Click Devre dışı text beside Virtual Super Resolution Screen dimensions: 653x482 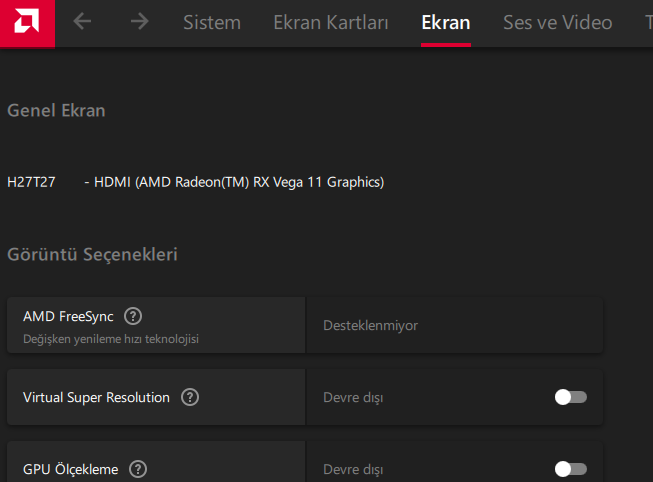353,397
